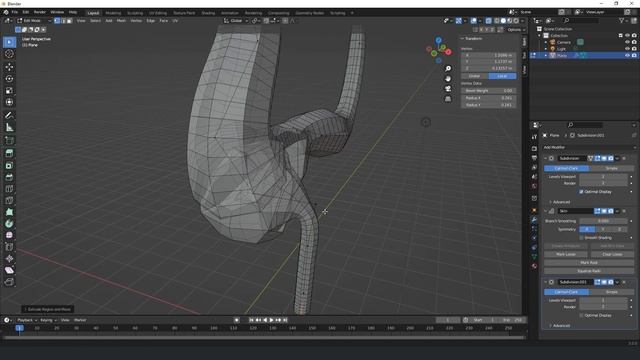The height and width of the screenshot is (360, 640).
Task: Select the Smooth tool
Action: coord(9,235)
